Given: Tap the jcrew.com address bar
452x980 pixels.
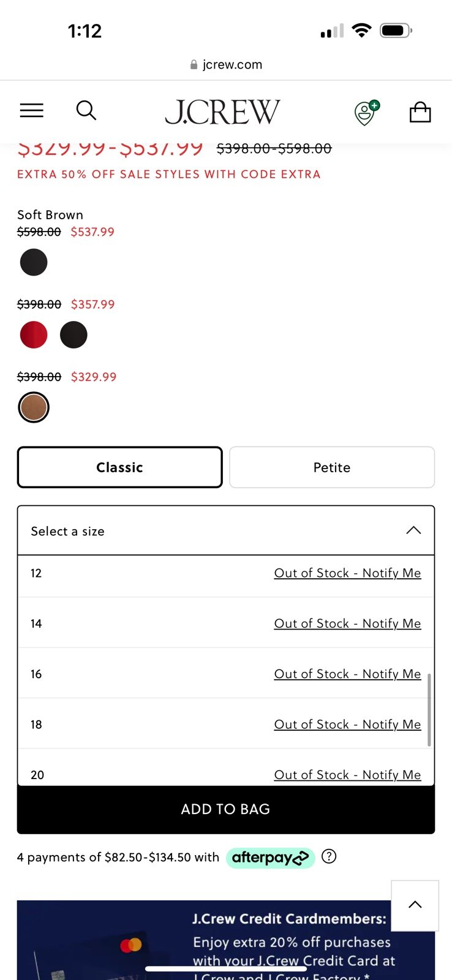Looking at the screenshot, I should 226,64.
